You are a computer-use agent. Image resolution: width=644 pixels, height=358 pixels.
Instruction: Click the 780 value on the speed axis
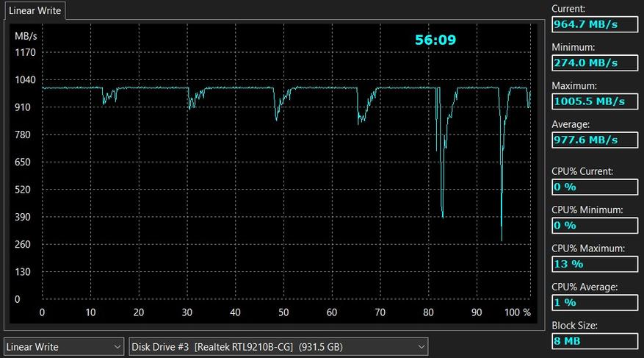(x=23, y=135)
